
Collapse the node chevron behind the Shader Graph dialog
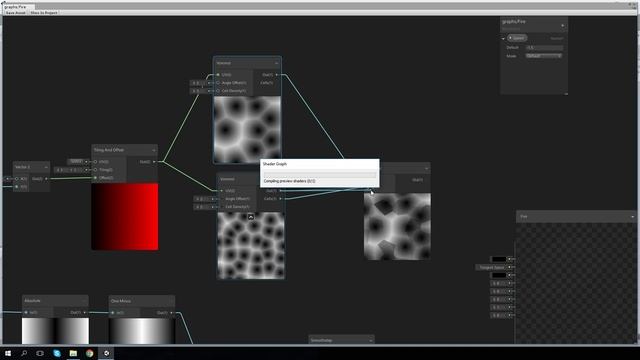[427, 168]
